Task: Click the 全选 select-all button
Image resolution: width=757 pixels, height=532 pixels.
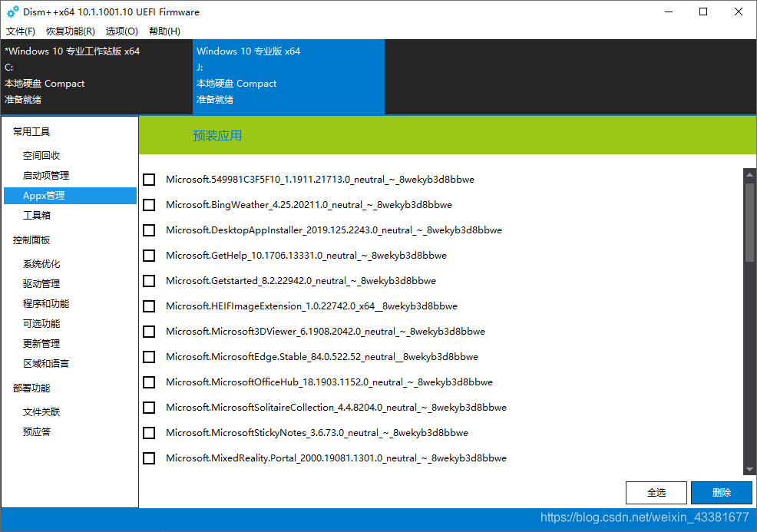Action: pyautogui.click(x=656, y=492)
